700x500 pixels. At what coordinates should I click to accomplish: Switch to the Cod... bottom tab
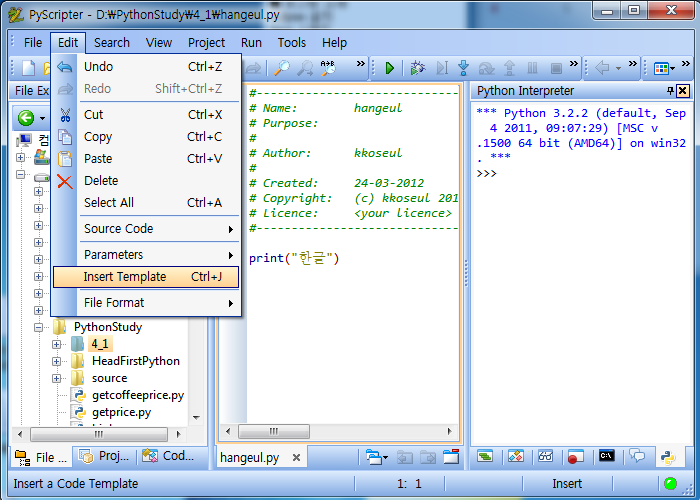[x=168, y=456]
